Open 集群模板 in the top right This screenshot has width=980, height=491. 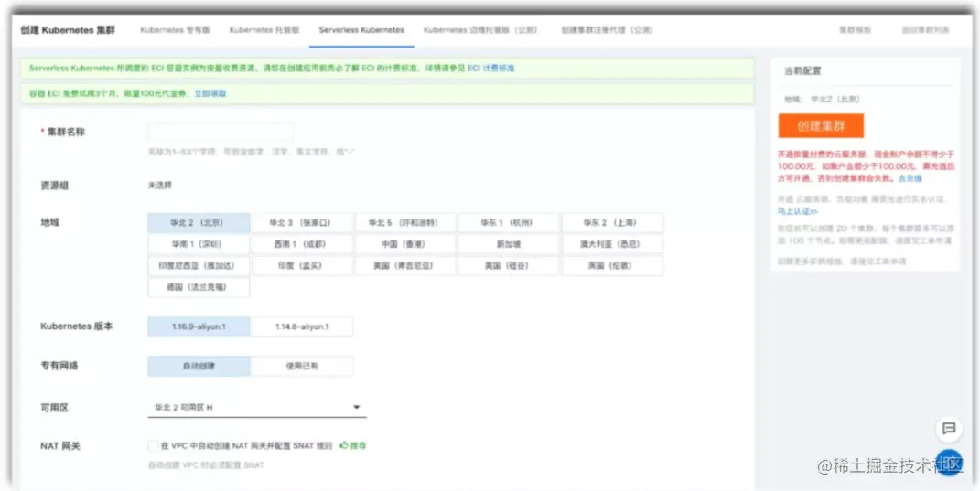tap(855, 30)
